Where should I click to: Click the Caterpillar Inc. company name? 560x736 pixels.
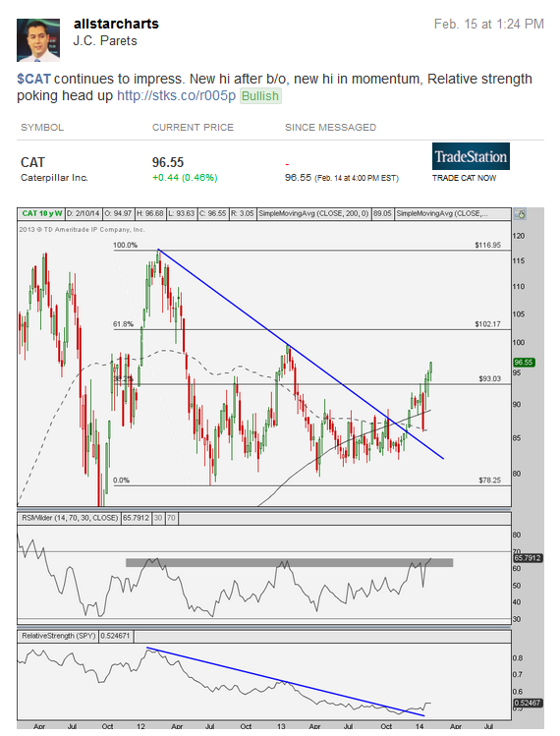(54, 178)
